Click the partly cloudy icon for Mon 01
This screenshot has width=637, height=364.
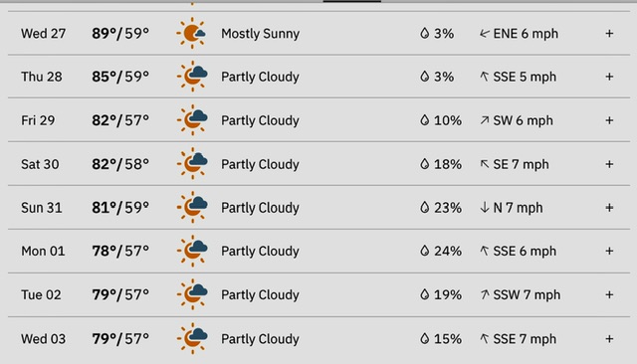(192, 251)
